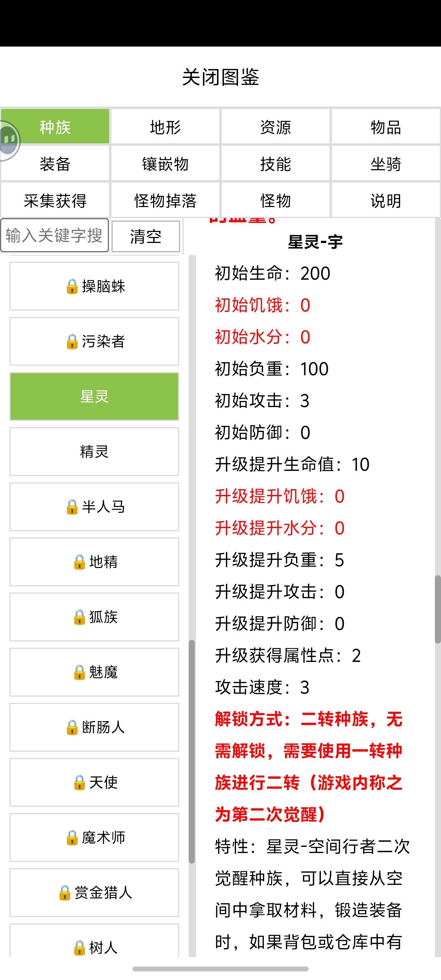Select the 魔术师 race entry
Viewport: 441px width, 980px height.
tap(94, 837)
